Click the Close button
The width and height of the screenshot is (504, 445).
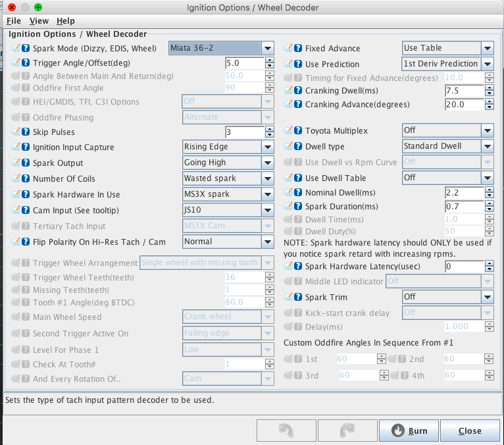[x=470, y=431]
